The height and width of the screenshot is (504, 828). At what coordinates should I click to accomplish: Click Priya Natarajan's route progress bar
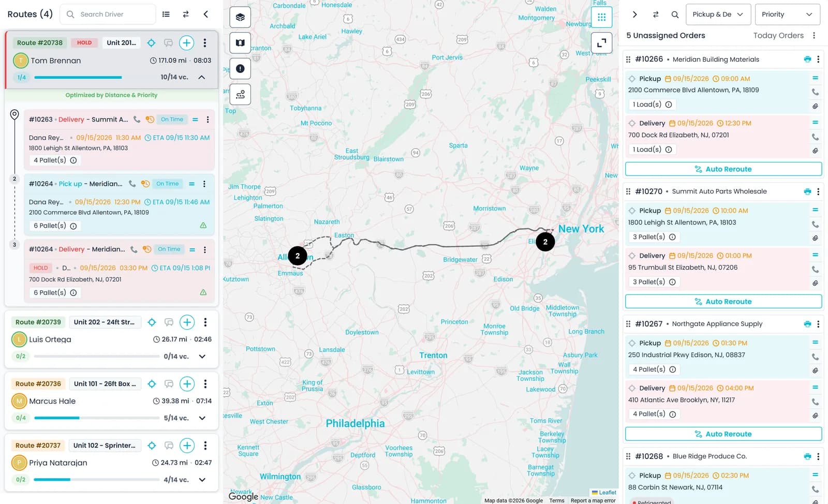pyautogui.click(x=97, y=480)
